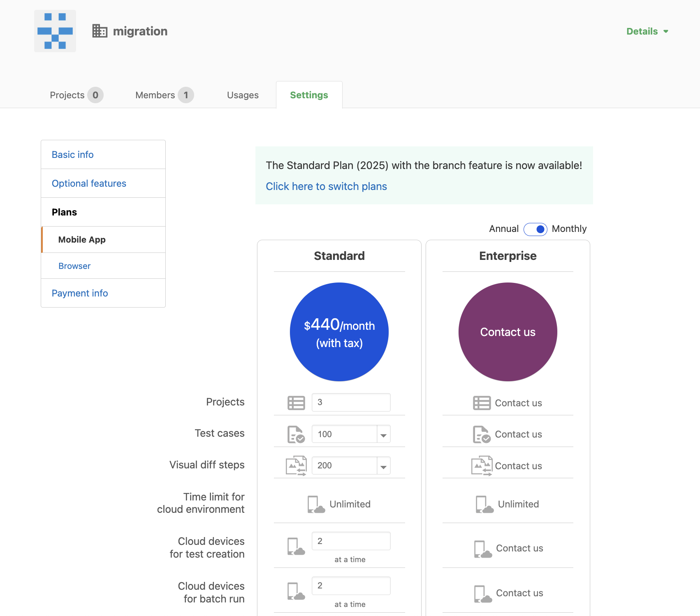700x616 pixels.
Task: Click the building icon beside migration
Action: coord(100,31)
